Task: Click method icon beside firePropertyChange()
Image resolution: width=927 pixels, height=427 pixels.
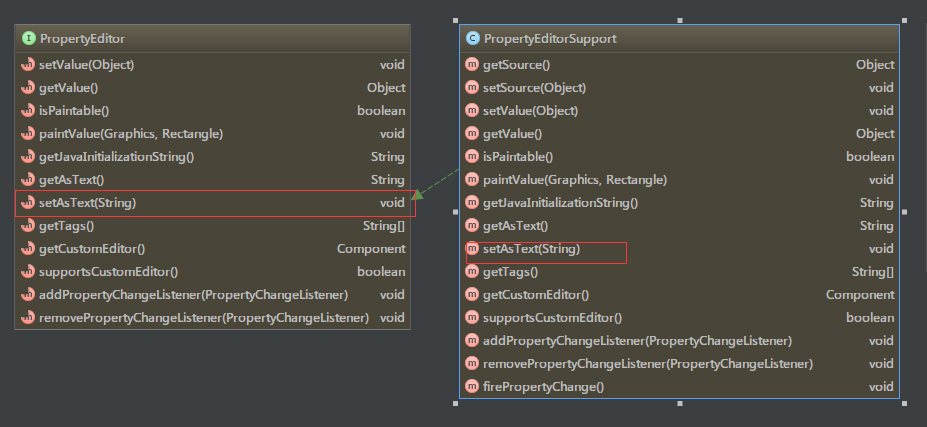Action: (x=472, y=387)
